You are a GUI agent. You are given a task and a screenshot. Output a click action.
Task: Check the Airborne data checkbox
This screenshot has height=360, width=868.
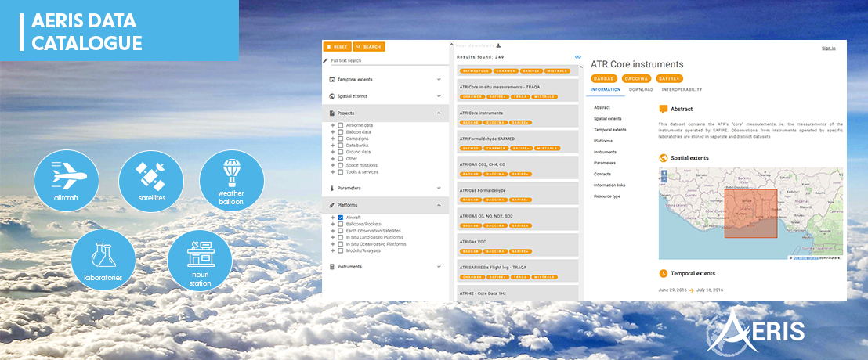click(341, 125)
